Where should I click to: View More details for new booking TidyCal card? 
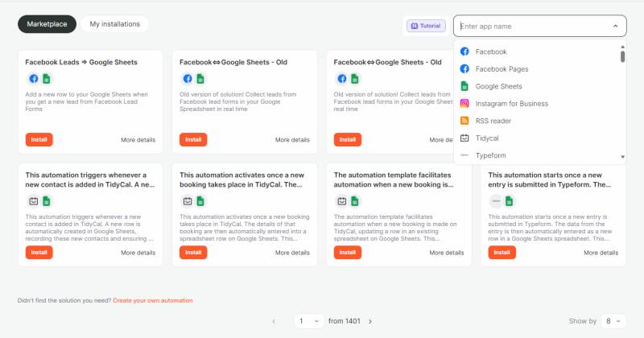tap(292, 253)
